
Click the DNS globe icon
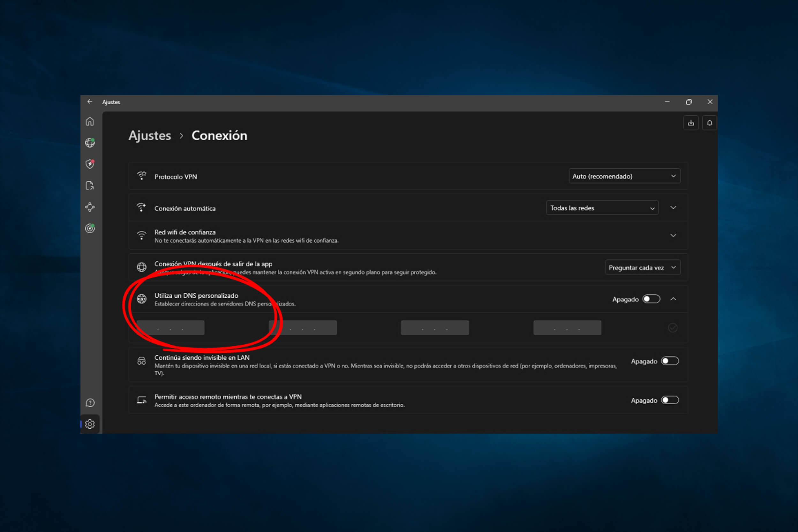141,299
